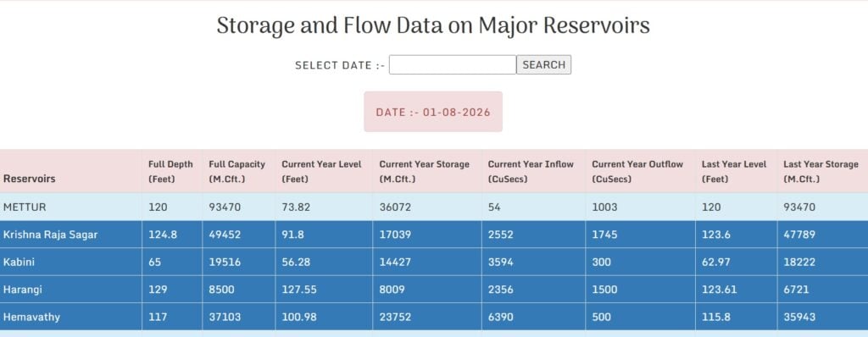The image size is (868, 337).
Task: Click the Full Depth (Feet) header
Action: 170,172
